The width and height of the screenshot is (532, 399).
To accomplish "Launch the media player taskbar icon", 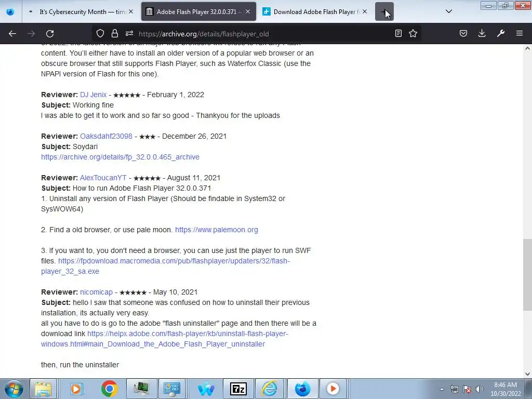I will click(x=76, y=389).
